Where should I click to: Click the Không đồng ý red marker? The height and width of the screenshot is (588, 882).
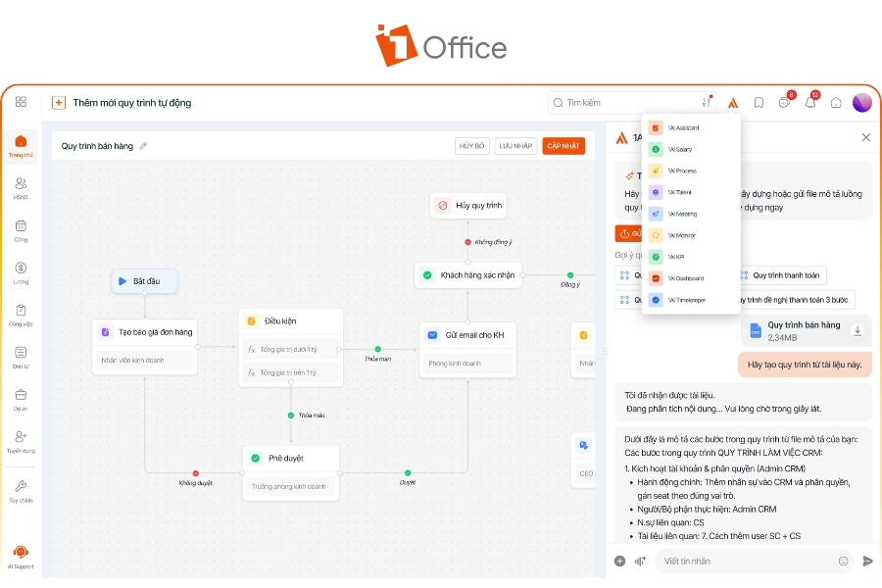[x=468, y=242]
